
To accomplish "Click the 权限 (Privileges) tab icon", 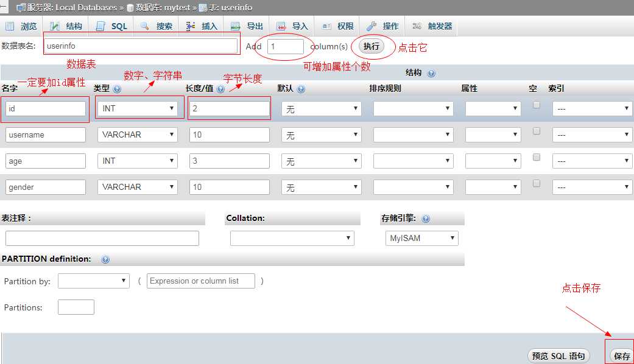I will pyautogui.click(x=326, y=26).
